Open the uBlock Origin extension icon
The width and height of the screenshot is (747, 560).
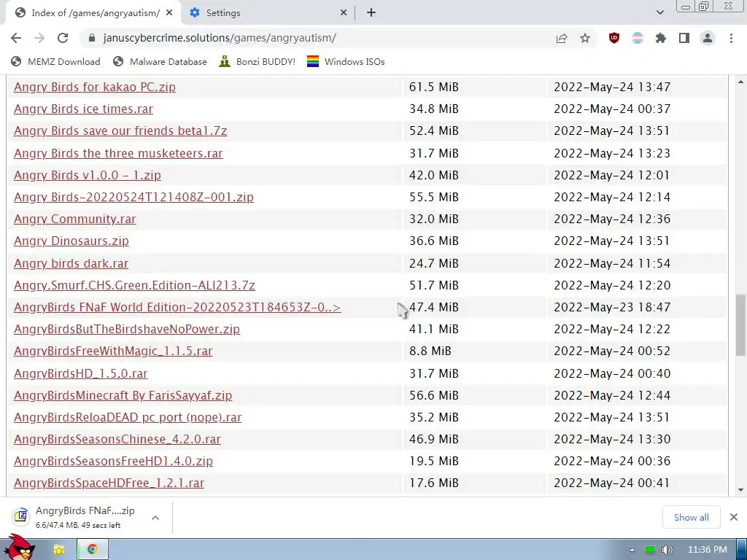[x=614, y=38]
